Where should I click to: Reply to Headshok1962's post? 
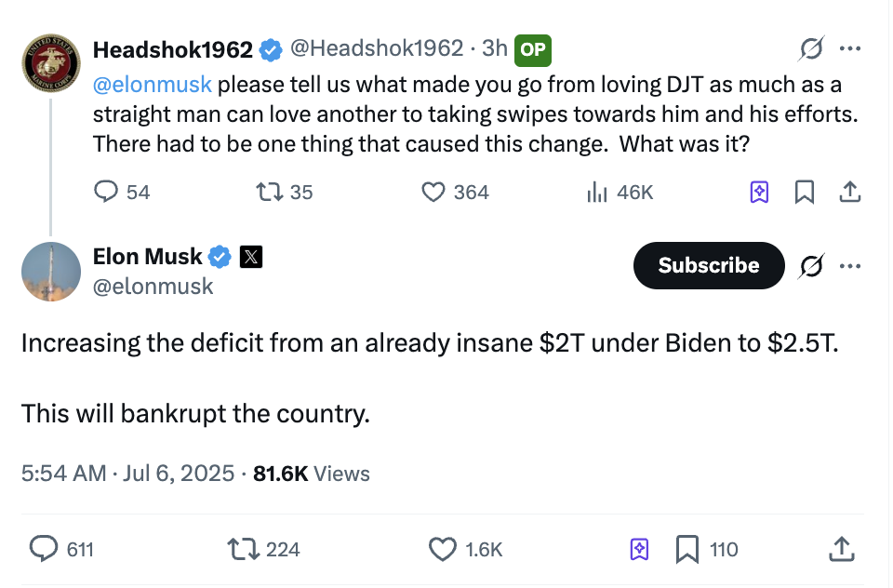tap(109, 192)
